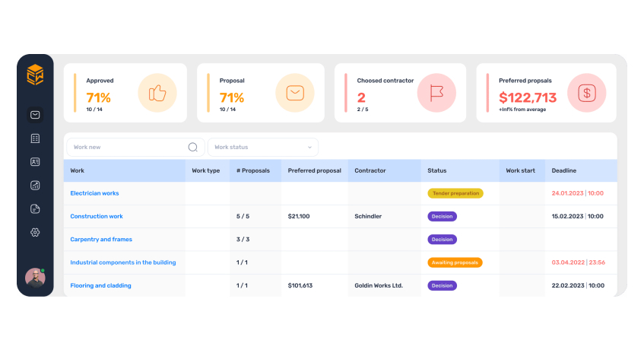
Task: Click the flag icon on Choosed contractor card
Action: [x=436, y=93]
